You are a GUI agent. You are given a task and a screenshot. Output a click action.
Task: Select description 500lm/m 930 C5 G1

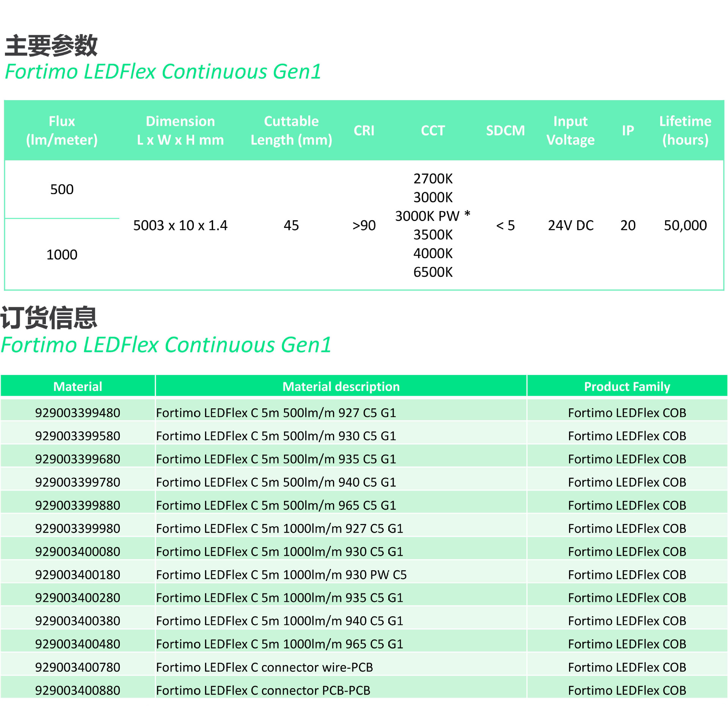pos(276,436)
